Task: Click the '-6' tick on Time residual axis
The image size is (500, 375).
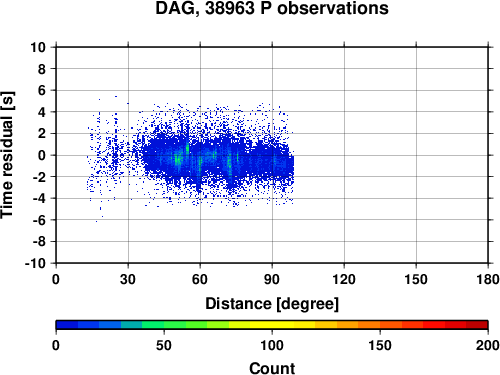Action: (39, 220)
